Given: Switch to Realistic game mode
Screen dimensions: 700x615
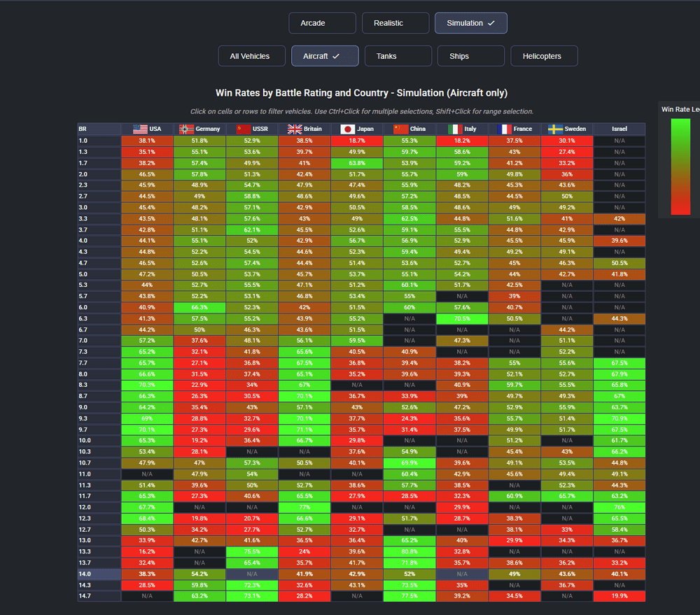Looking at the screenshot, I should tap(395, 23).
